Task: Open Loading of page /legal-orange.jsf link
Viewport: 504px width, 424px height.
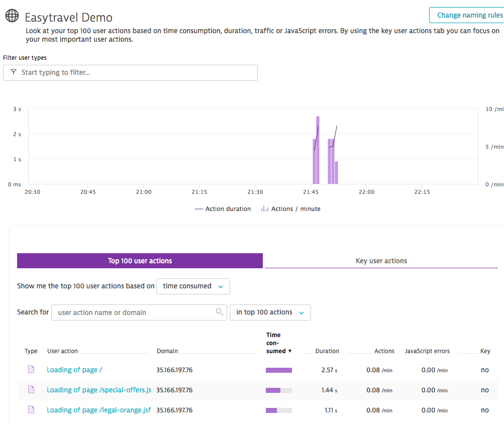Action: (98, 410)
